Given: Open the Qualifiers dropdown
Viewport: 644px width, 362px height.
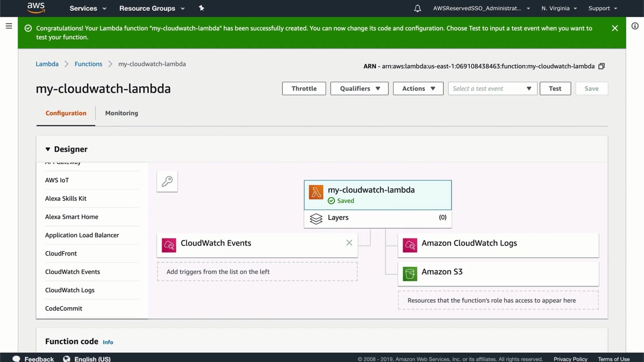Looking at the screenshot, I should click(x=359, y=88).
